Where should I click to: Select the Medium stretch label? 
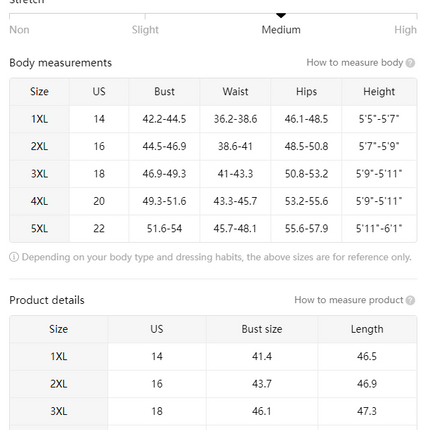click(281, 30)
